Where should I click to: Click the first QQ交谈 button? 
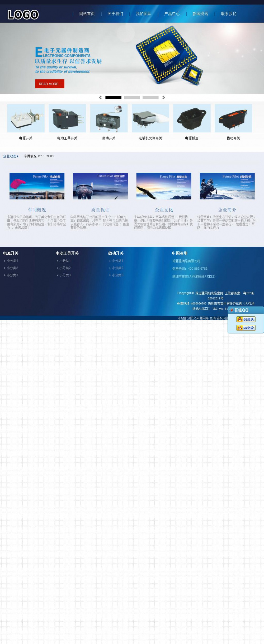click(246, 319)
